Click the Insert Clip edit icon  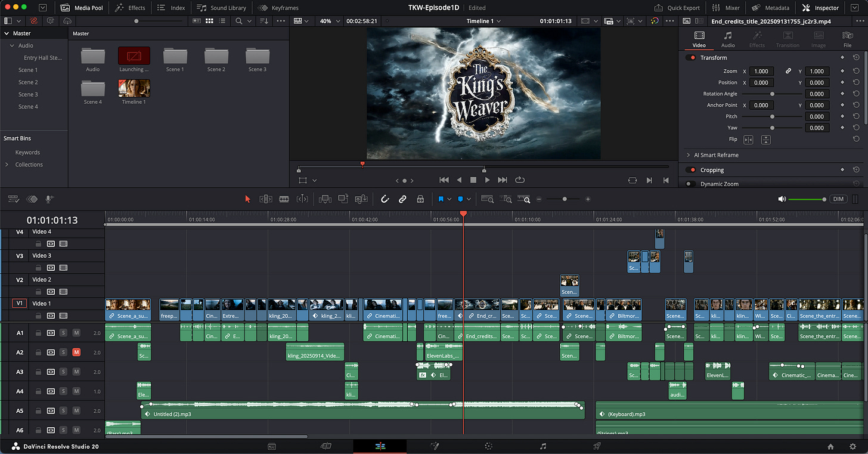(x=325, y=199)
